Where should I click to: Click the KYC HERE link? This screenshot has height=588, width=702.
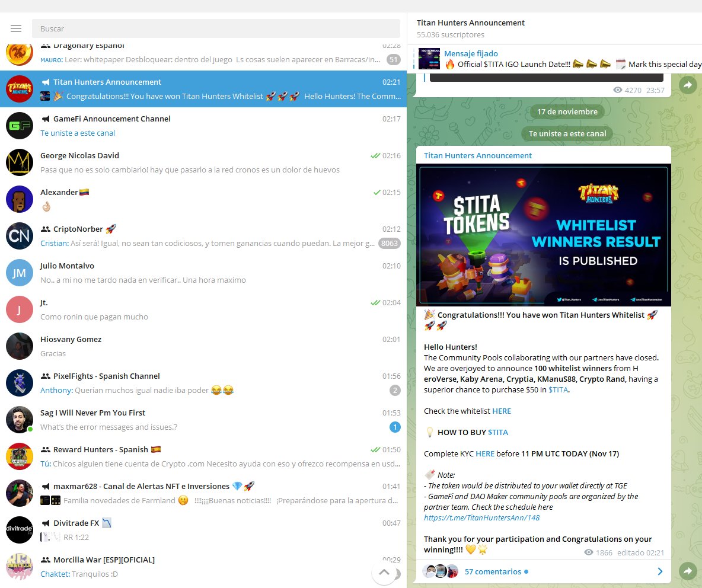pos(485,453)
